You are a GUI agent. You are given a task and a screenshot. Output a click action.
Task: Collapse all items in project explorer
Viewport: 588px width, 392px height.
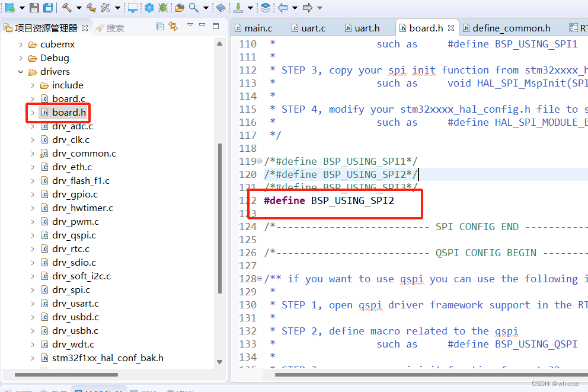[x=160, y=27]
